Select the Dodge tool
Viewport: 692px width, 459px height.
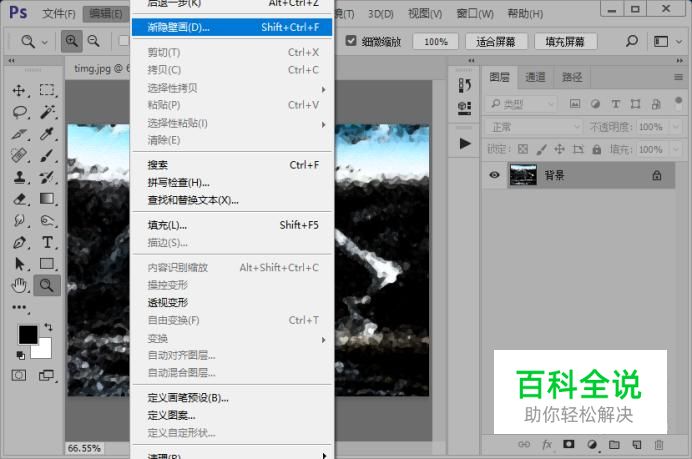[47, 220]
